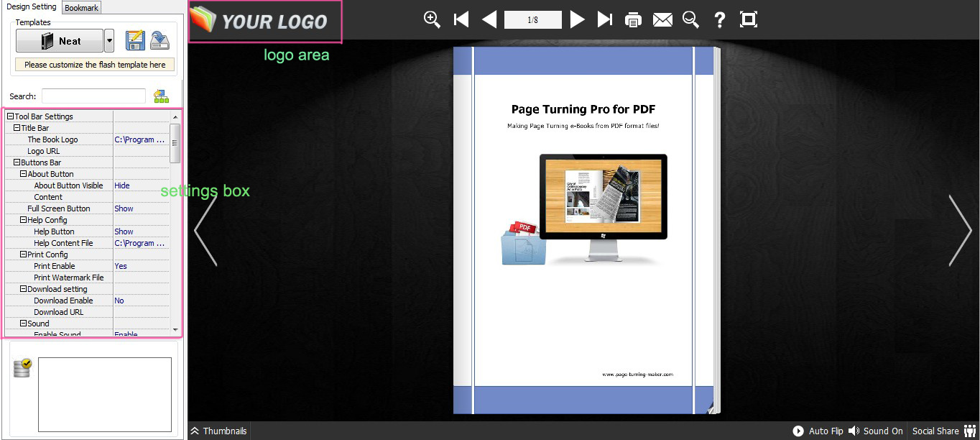The width and height of the screenshot is (980, 440).
Task: Open the Thumbnails panel
Action: click(x=218, y=431)
